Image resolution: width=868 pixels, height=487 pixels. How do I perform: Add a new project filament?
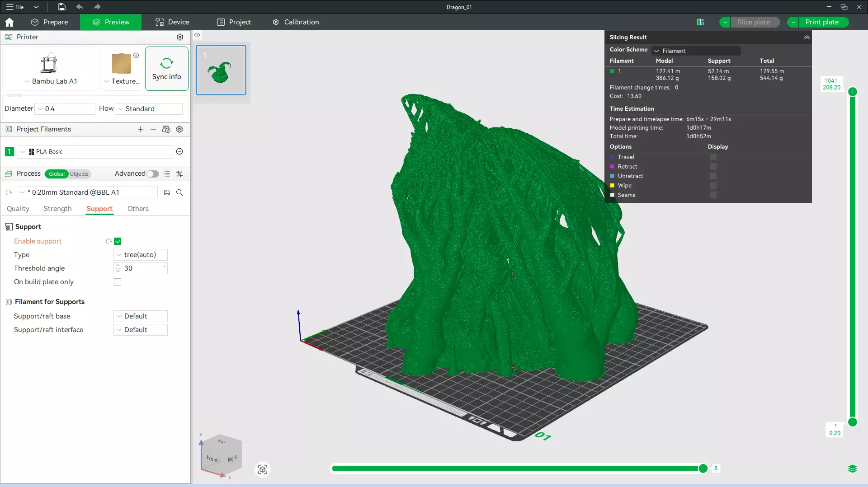pyautogui.click(x=141, y=129)
